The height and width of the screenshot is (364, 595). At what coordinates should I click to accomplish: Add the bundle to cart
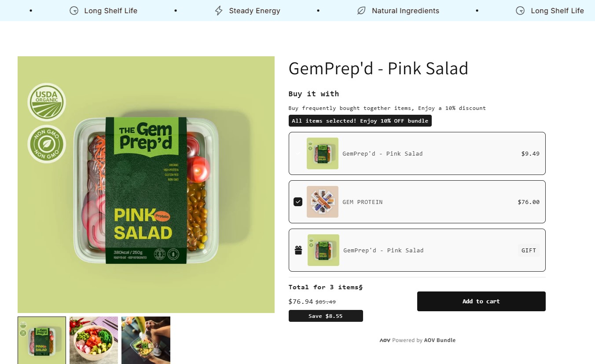coord(481,301)
